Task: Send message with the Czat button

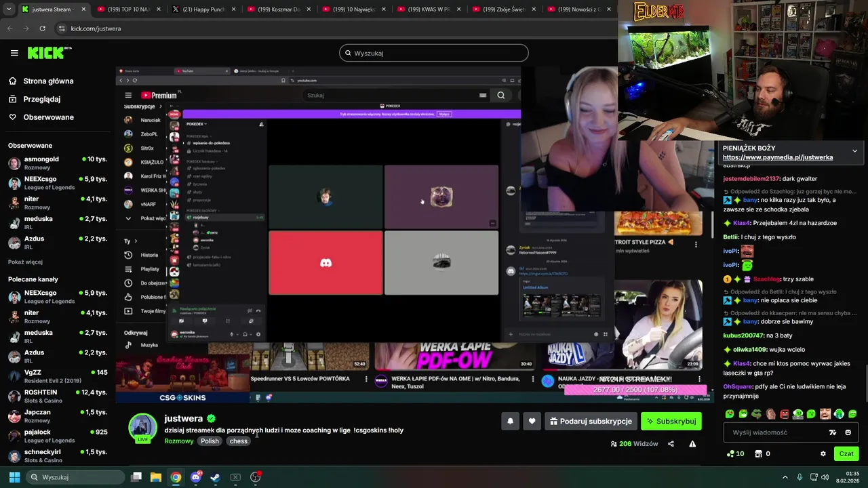Action: click(846, 454)
